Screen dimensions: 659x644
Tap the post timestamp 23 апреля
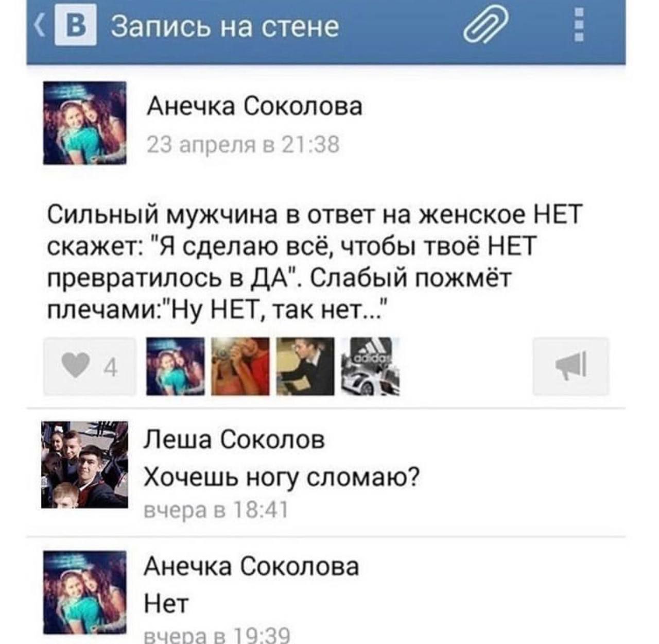click(243, 145)
